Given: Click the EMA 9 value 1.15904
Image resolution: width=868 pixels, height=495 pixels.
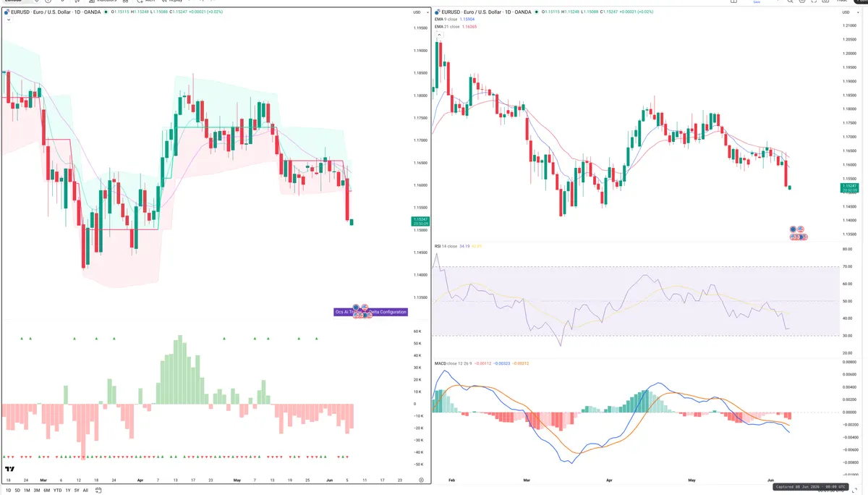Looking at the screenshot, I should [x=467, y=20].
